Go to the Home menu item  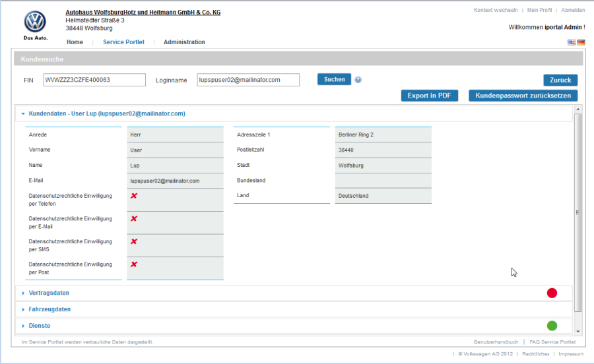click(75, 42)
